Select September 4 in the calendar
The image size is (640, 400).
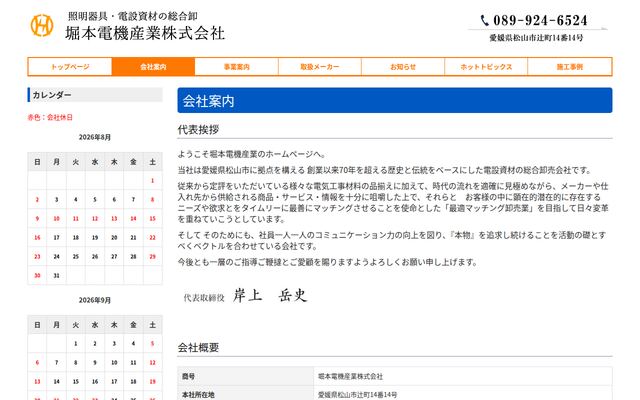[x=133, y=344]
